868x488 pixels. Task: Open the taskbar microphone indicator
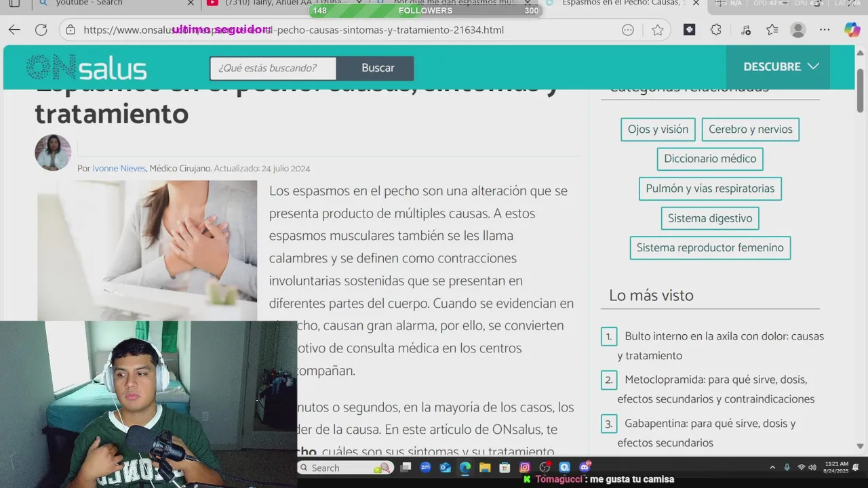coord(787,468)
